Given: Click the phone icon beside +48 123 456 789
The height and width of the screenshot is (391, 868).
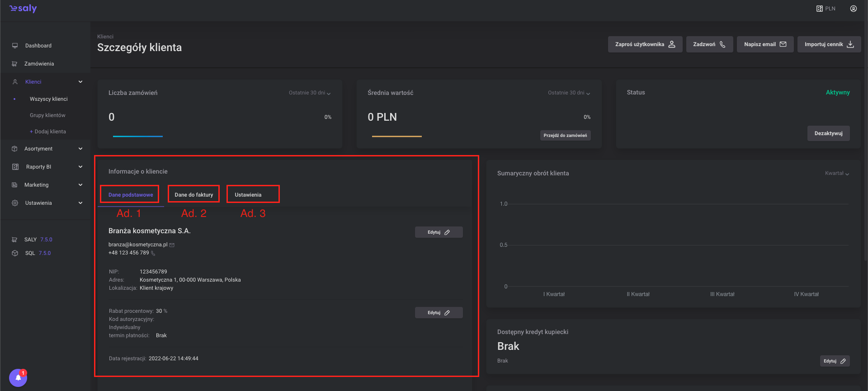Looking at the screenshot, I should click(153, 253).
